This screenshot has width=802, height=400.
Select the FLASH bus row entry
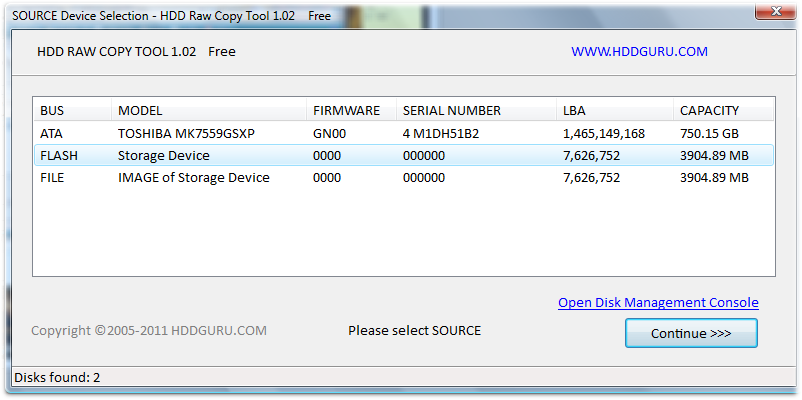pos(59,155)
